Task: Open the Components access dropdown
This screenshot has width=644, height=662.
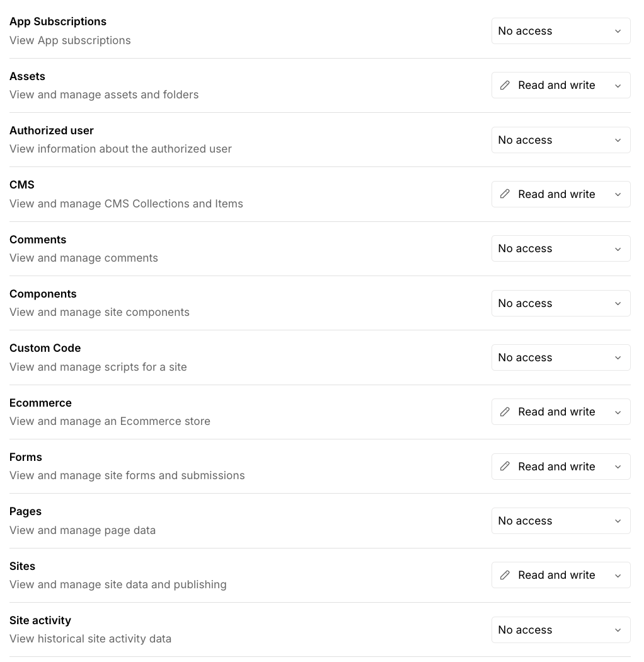Action: click(560, 303)
